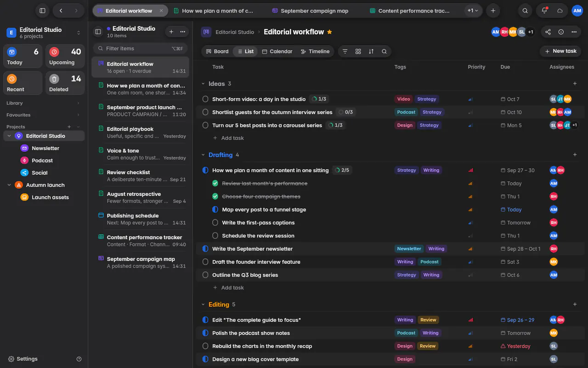This screenshot has height=368, width=588.
Task: Open 1/3 progress of 'Short-form video' task
Action: 319,99
